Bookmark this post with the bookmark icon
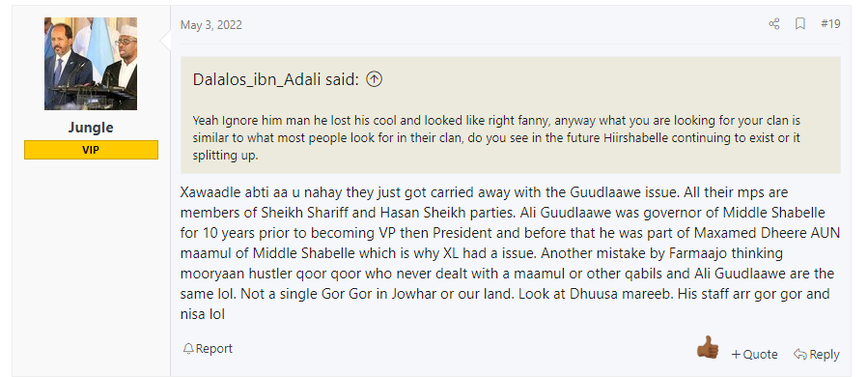The width and height of the screenshot is (868, 377). (x=799, y=24)
